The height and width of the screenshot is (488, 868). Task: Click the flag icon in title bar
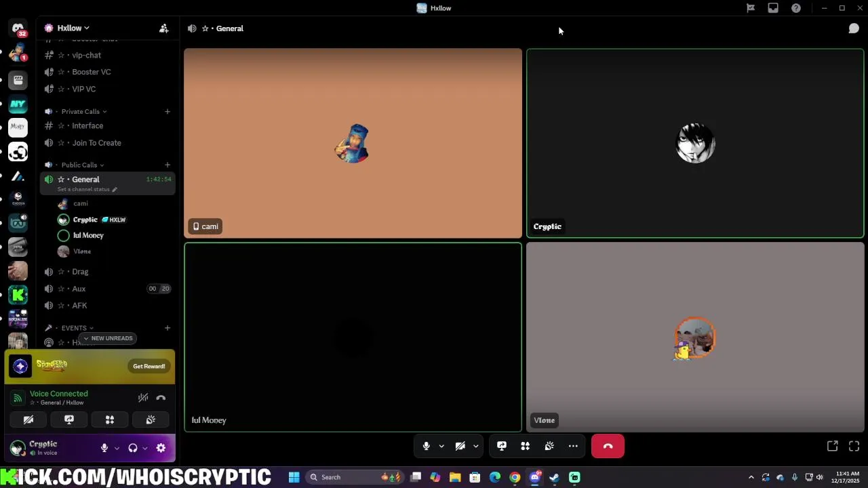tap(751, 8)
